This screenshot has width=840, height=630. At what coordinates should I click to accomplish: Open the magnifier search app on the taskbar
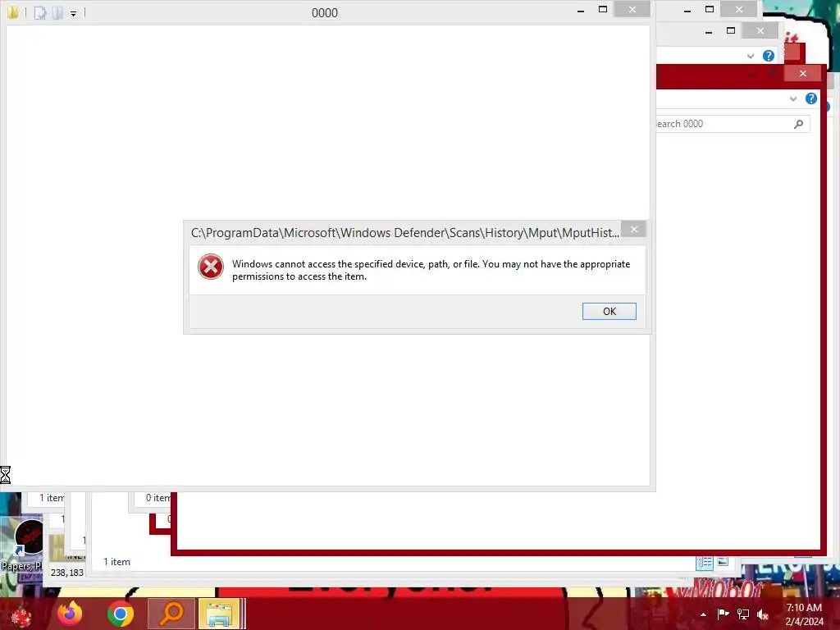pos(171,614)
